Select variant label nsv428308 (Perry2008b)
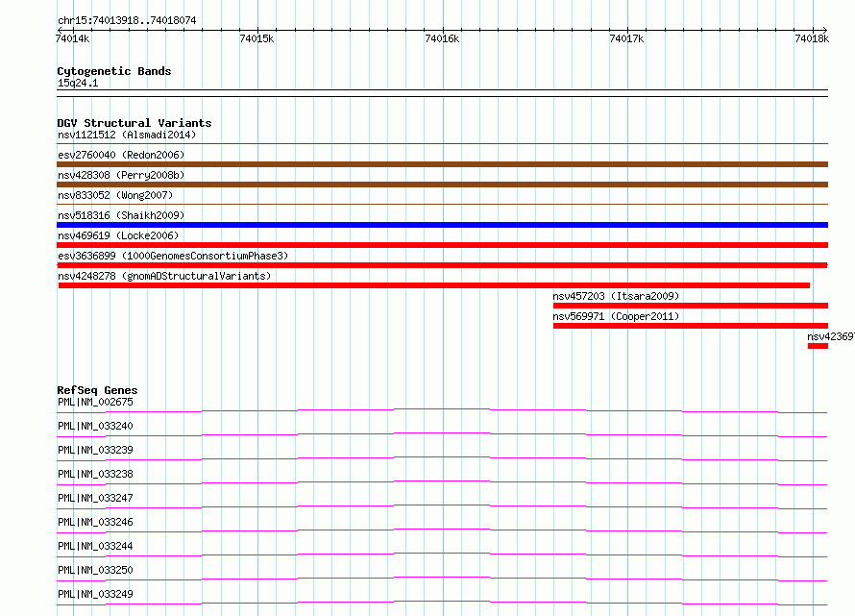This screenshot has height=616, width=855. point(121,175)
